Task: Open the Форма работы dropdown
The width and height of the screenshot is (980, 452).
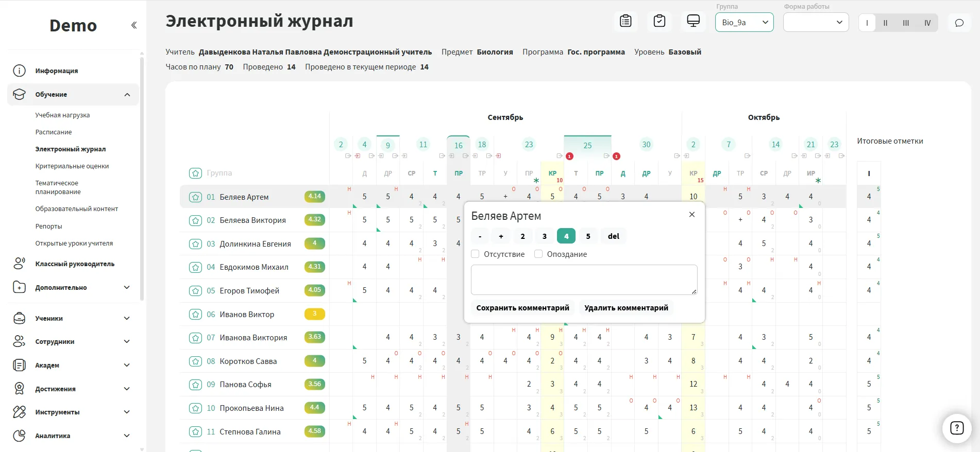Action: pyautogui.click(x=815, y=22)
